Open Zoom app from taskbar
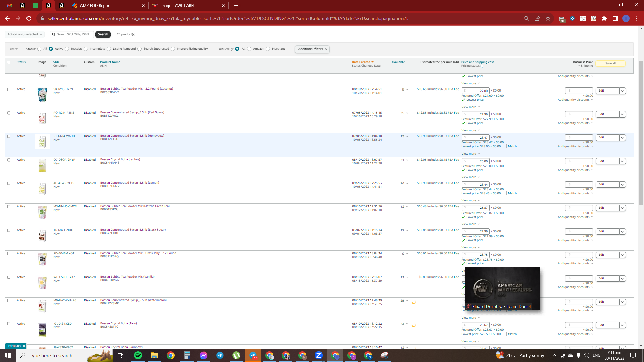This screenshot has width=644, height=362. pos(319,355)
